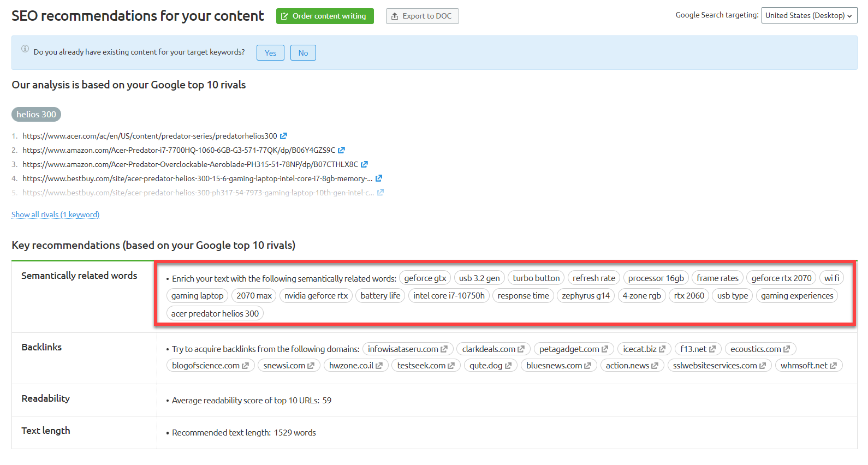
Task: Open hwzone.co.il external link icon
Action: pyautogui.click(x=379, y=366)
